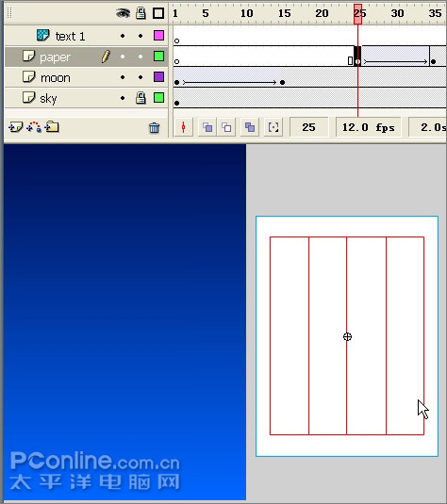Show all layers as outlines

[x=158, y=13]
